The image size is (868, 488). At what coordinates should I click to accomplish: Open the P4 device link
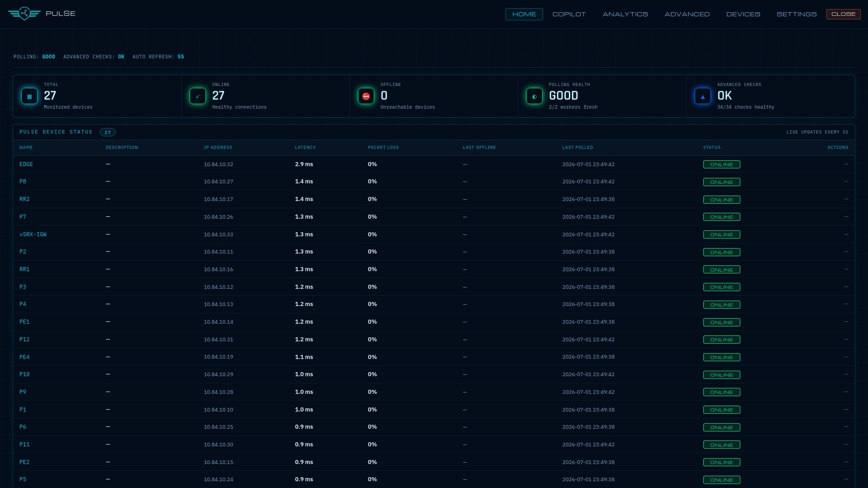23,304
